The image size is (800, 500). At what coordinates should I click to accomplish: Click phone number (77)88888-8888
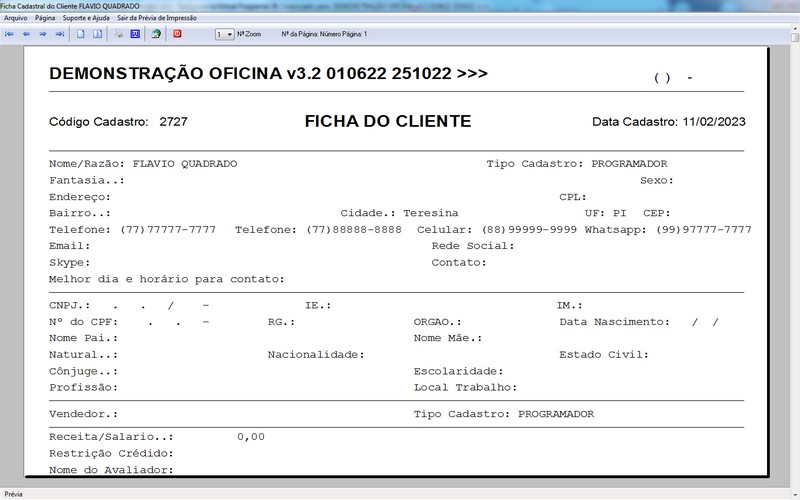[x=354, y=230]
